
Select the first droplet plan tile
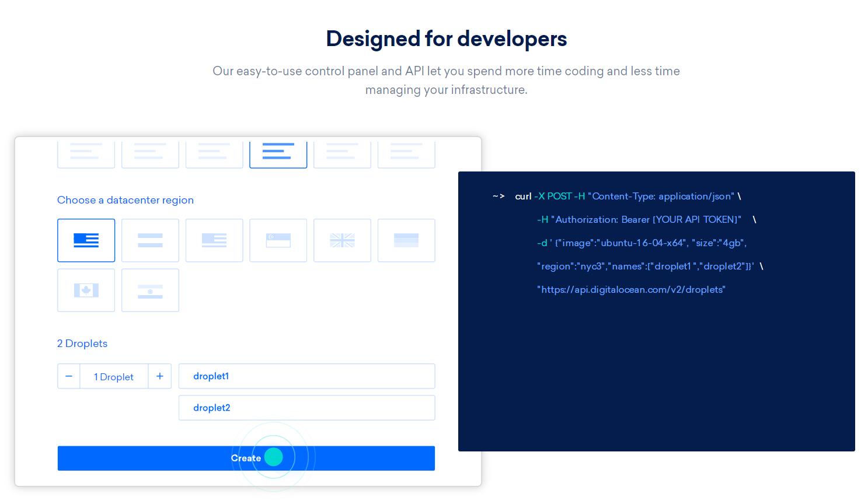point(86,153)
